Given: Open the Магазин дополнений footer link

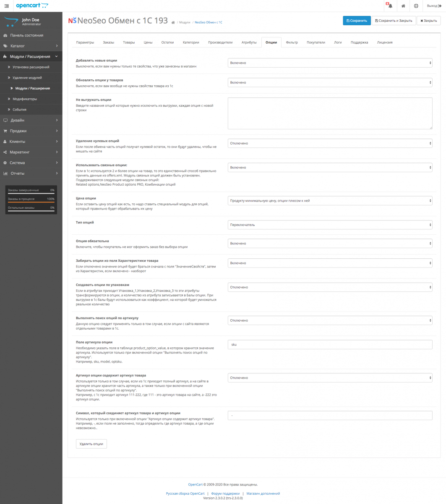Looking at the screenshot, I should (x=263, y=493).
